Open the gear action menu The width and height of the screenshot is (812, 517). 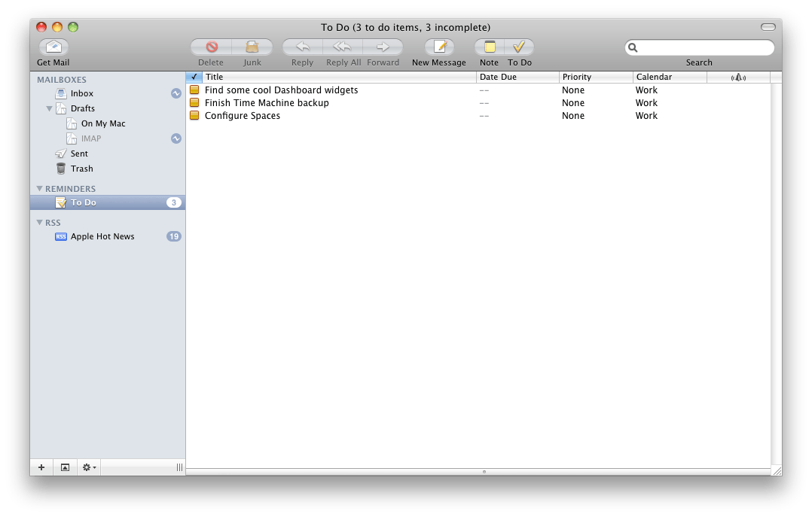click(x=89, y=467)
